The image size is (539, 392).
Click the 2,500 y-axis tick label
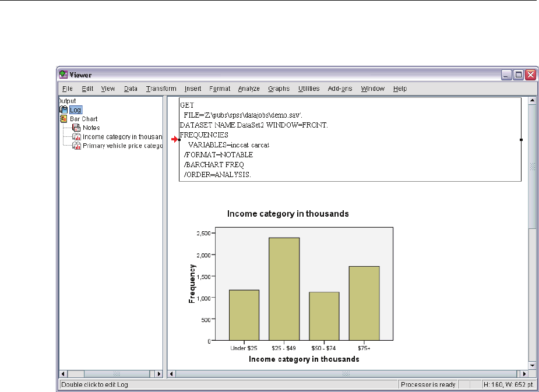coord(203,233)
